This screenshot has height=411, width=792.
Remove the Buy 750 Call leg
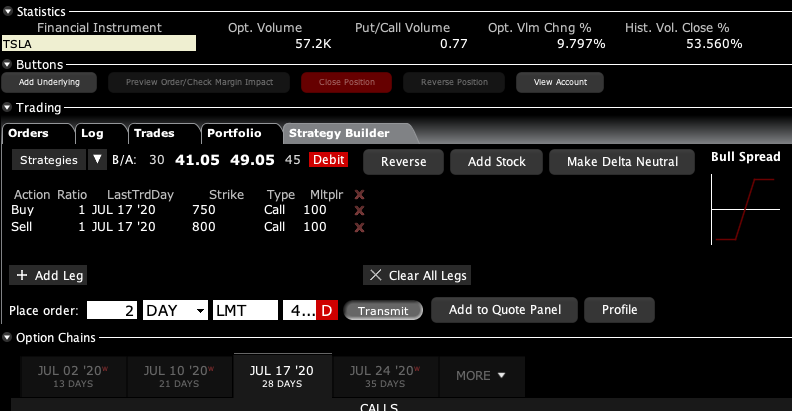(359, 211)
